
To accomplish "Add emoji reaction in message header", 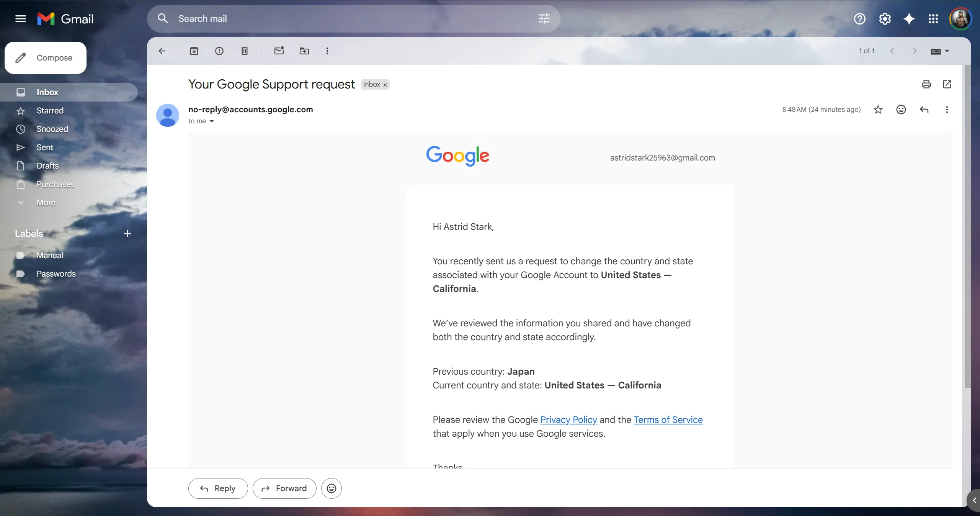I will tap(901, 110).
